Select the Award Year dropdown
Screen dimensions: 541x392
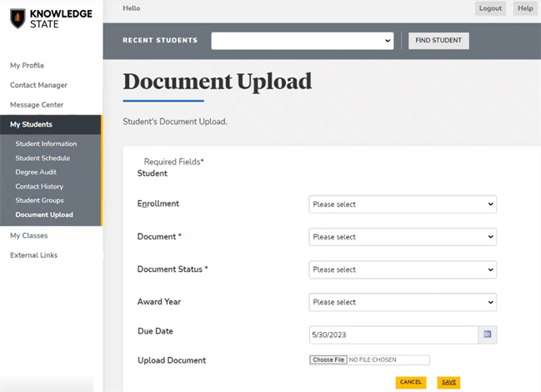click(x=403, y=302)
